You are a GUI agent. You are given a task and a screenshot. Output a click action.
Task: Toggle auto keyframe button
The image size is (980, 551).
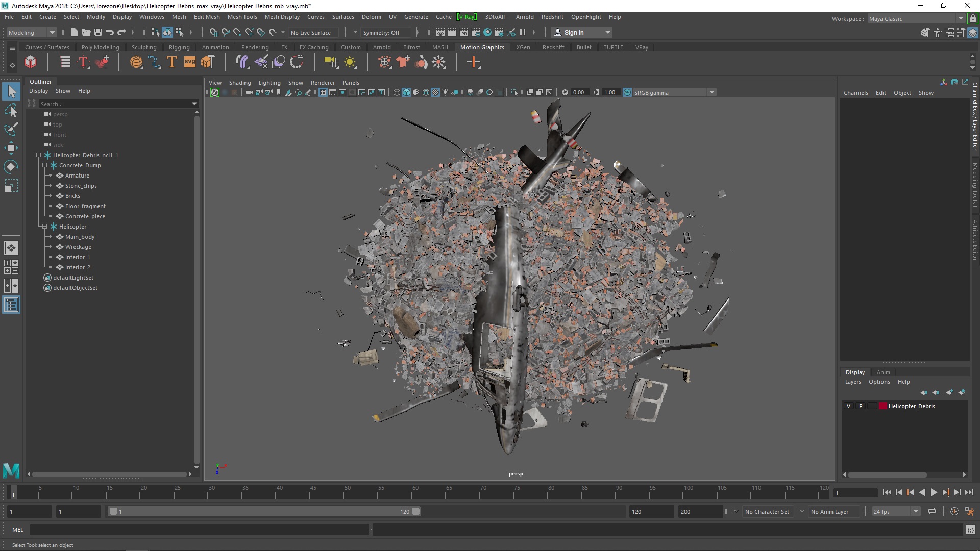[x=954, y=511]
